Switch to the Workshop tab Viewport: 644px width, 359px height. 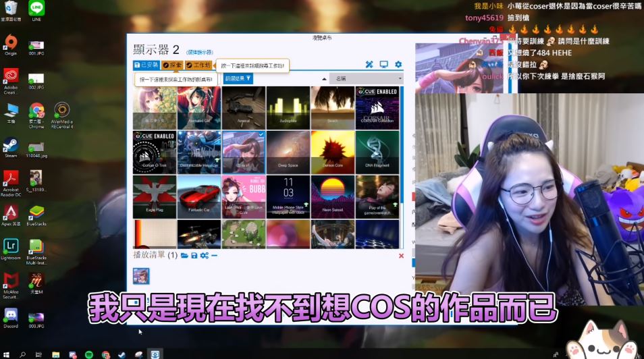coord(198,65)
